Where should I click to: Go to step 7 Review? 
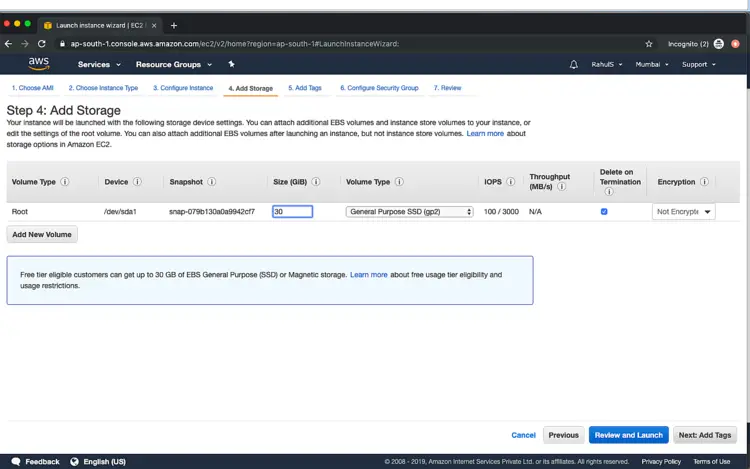click(x=447, y=88)
